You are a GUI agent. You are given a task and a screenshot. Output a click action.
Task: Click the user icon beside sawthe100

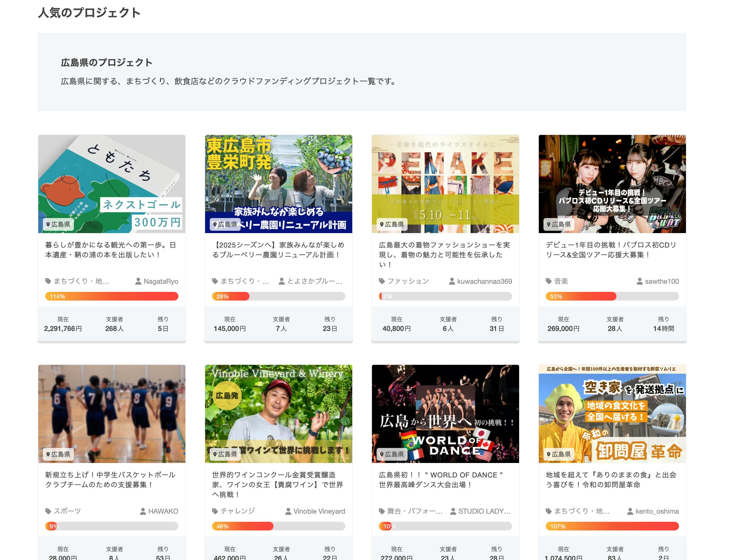pos(640,281)
